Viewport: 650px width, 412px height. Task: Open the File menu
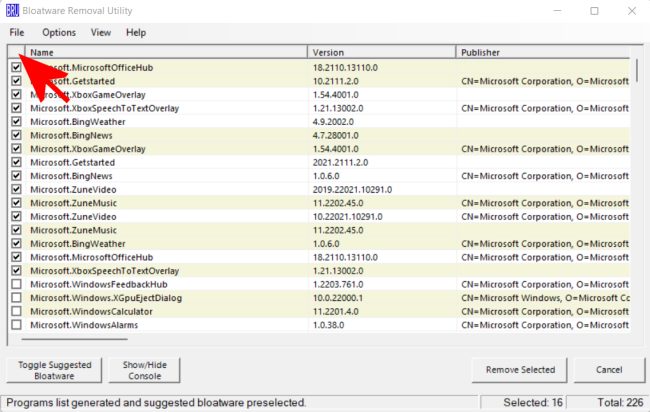[x=17, y=32]
